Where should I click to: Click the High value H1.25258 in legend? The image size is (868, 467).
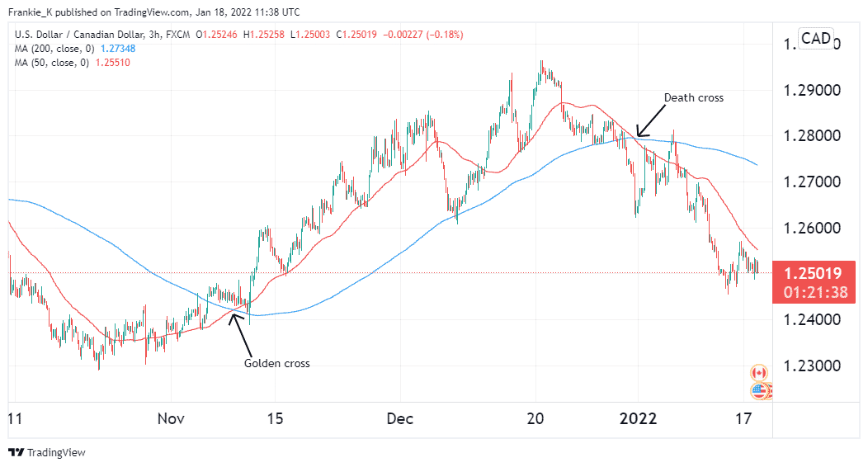(263, 35)
